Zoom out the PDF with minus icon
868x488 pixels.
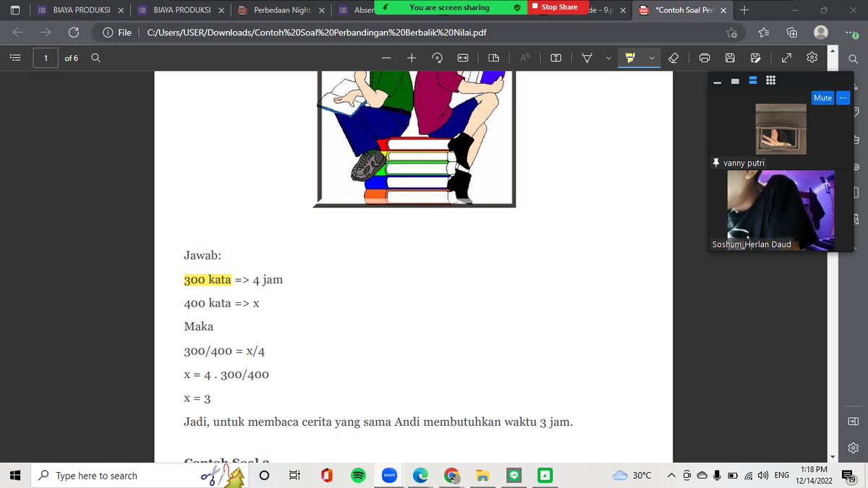tap(387, 58)
